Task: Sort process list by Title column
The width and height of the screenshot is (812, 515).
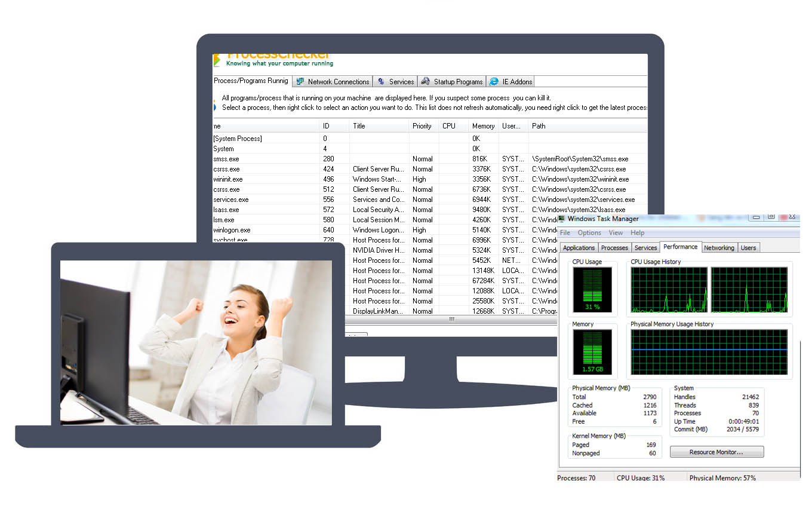Action: click(x=379, y=126)
